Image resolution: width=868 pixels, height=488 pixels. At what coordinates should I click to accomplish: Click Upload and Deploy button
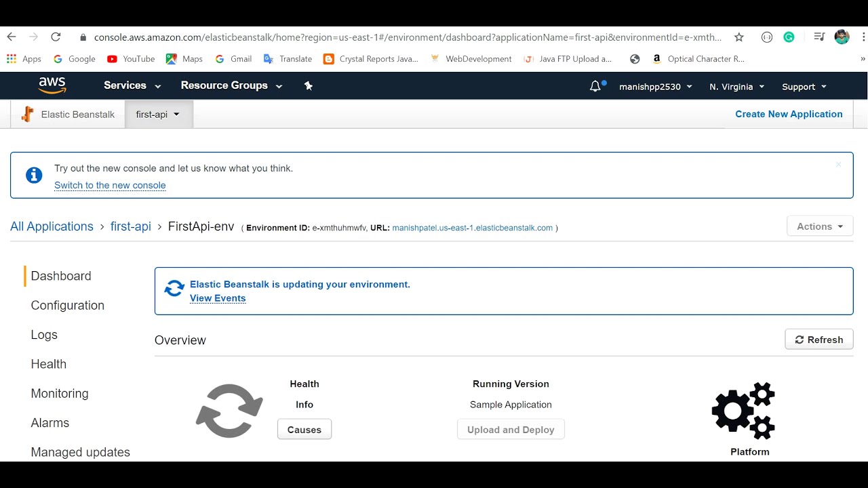(x=511, y=430)
